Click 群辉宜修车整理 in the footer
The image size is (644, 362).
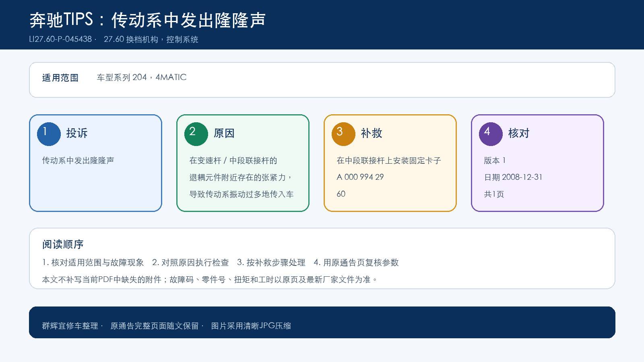tap(70, 326)
